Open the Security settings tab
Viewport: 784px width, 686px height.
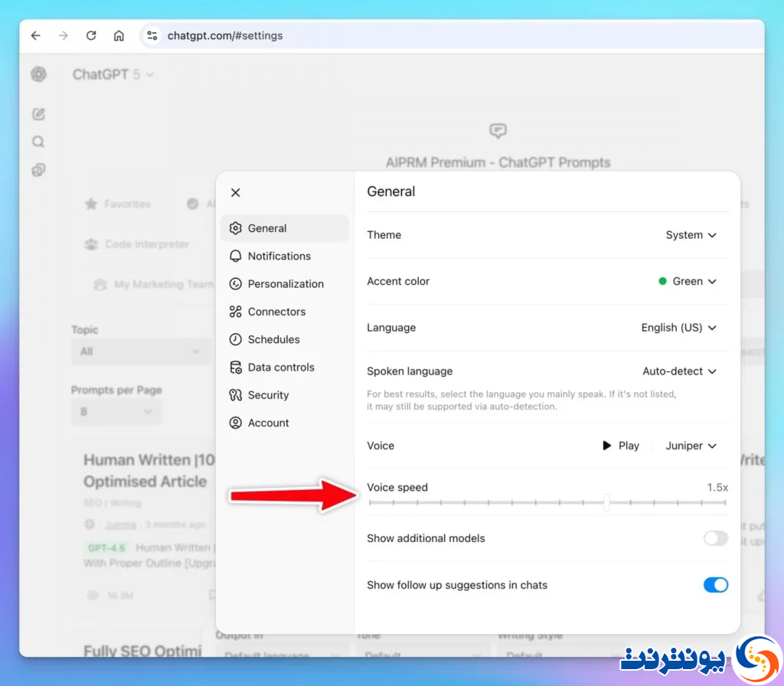(x=285, y=395)
